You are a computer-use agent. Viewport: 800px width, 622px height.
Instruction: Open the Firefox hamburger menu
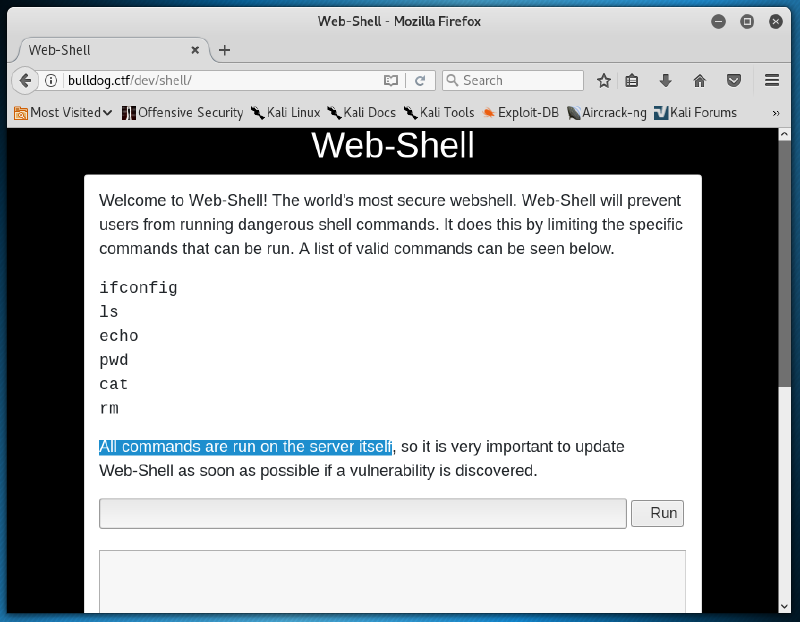click(x=772, y=80)
